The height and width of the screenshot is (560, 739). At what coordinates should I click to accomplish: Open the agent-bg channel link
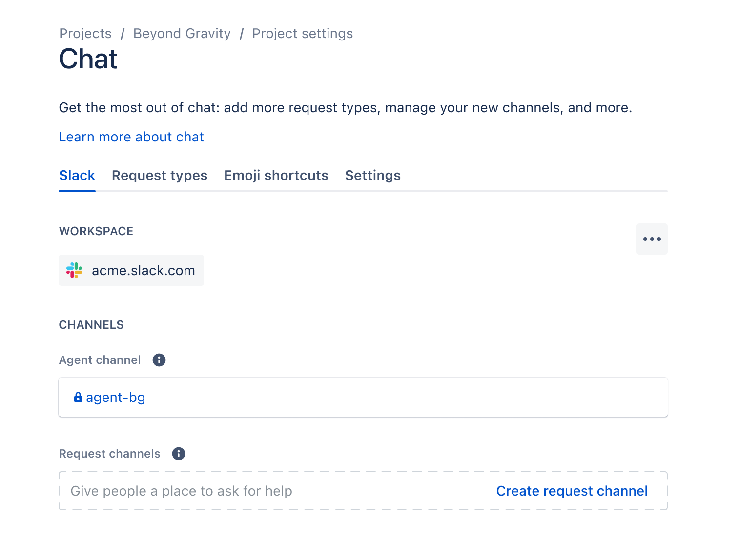click(x=115, y=398)
